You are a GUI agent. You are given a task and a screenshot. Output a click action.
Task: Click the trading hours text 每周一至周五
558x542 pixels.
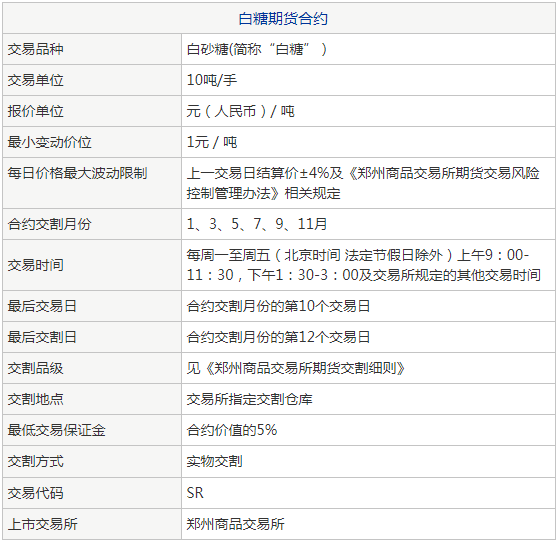228,255
